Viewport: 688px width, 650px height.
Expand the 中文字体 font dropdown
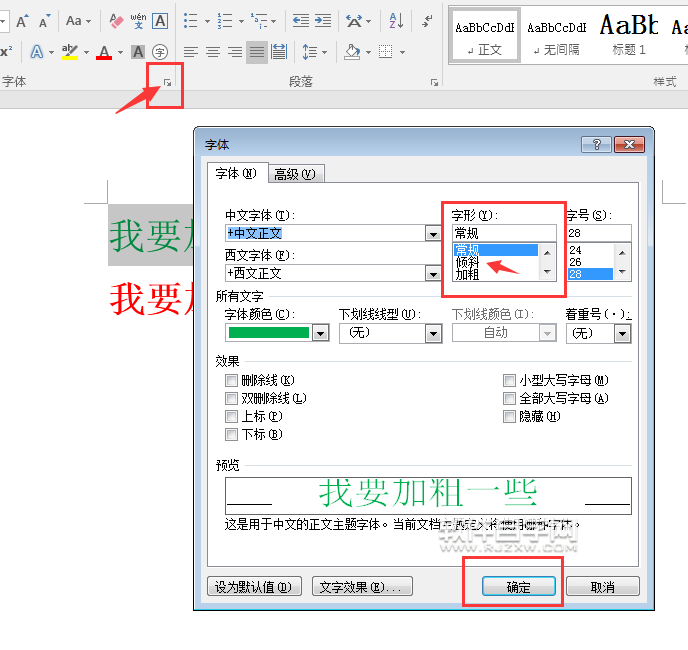click(x=433, y=233)
